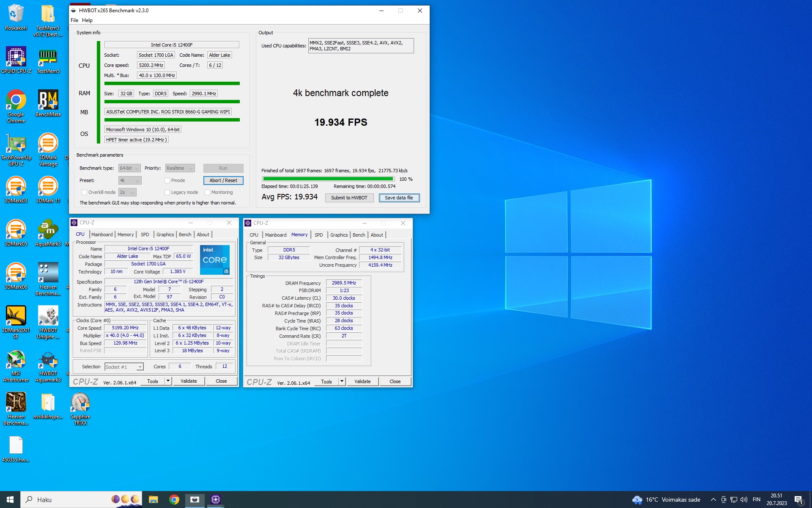This screenshot has height=508, width=812.
Task: Open volume control in system tray
Action: 744,500
